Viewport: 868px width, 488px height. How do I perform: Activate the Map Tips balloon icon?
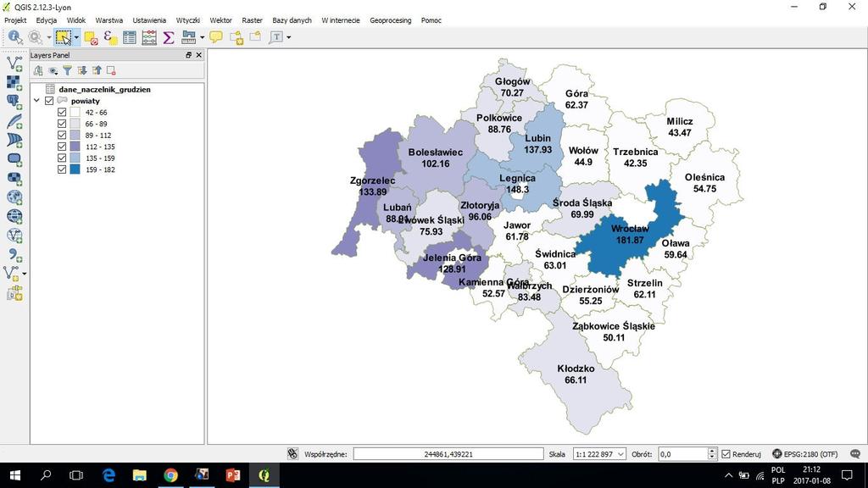coord(216,37)
